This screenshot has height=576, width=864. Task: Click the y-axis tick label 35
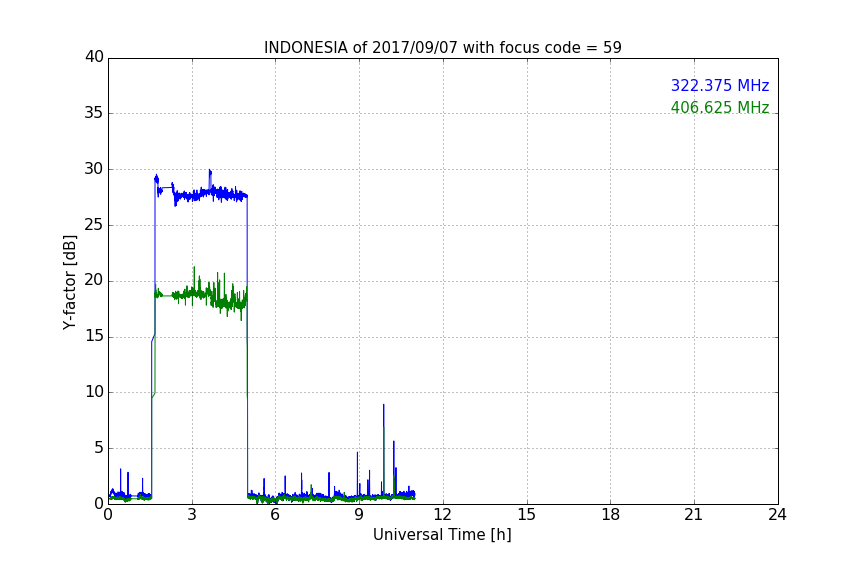[94, 113]
